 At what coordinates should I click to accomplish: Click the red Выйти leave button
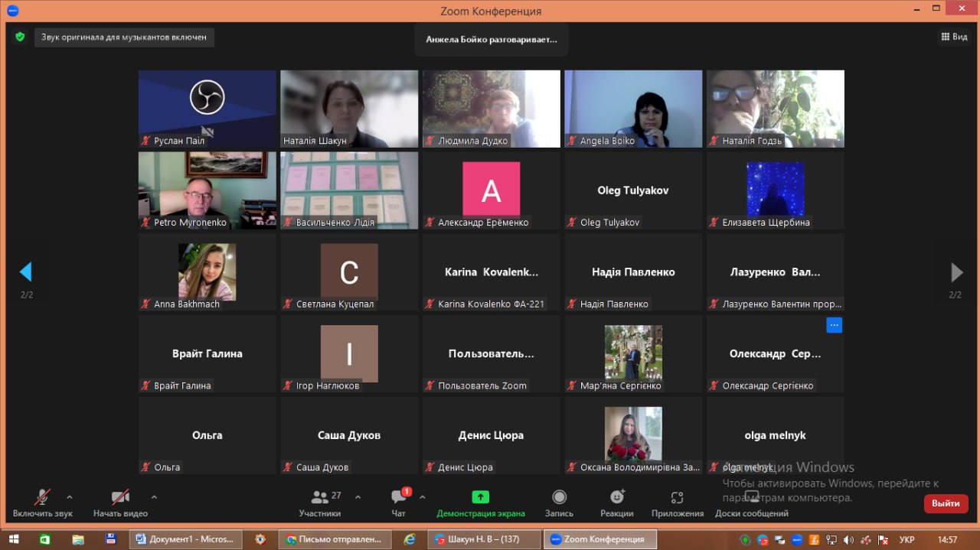pyautogui.click(x=946, y=503)
